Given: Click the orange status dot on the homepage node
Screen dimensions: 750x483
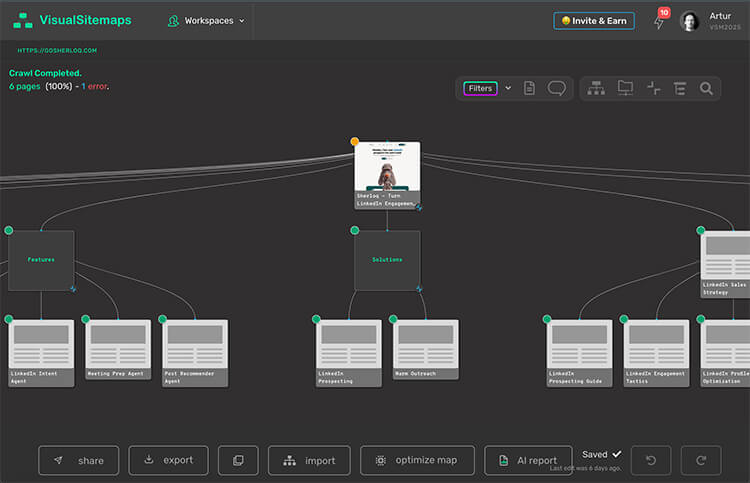Looking at the screenshot, I should (x=354, y=141).
